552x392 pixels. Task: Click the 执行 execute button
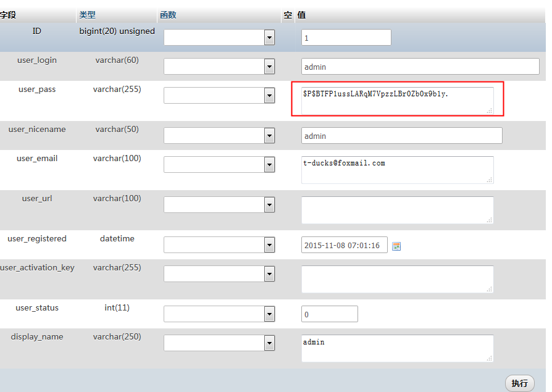coord(519,383)
